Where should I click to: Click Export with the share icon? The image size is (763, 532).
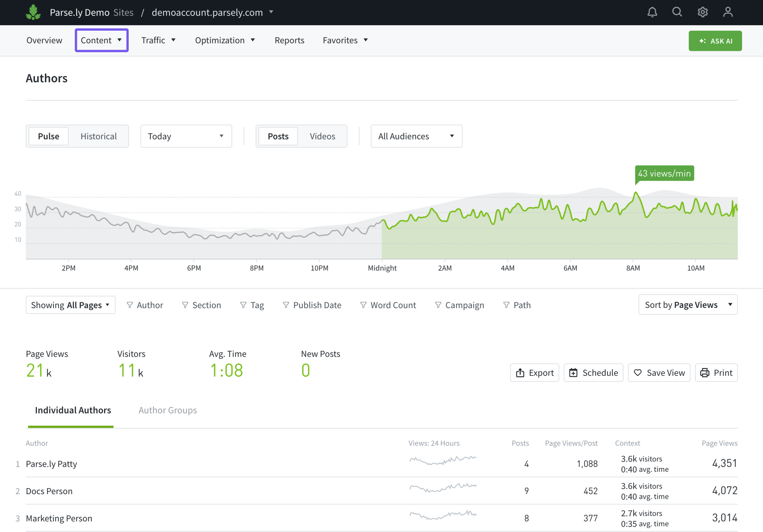pyautogui.click(x=534, y=373)
